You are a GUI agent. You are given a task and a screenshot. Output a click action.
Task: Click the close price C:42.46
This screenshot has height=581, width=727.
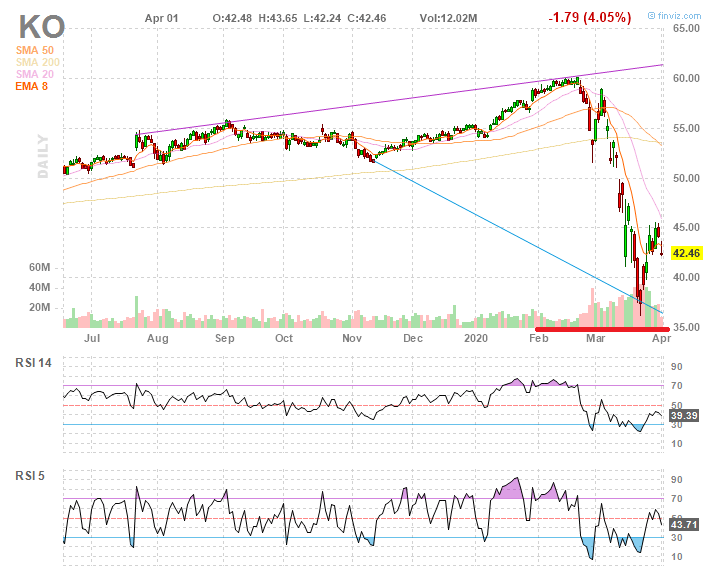tap(367, 18)
